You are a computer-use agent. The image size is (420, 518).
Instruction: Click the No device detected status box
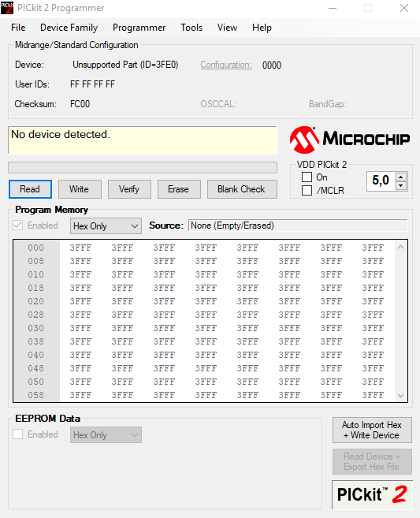(143, 140)
